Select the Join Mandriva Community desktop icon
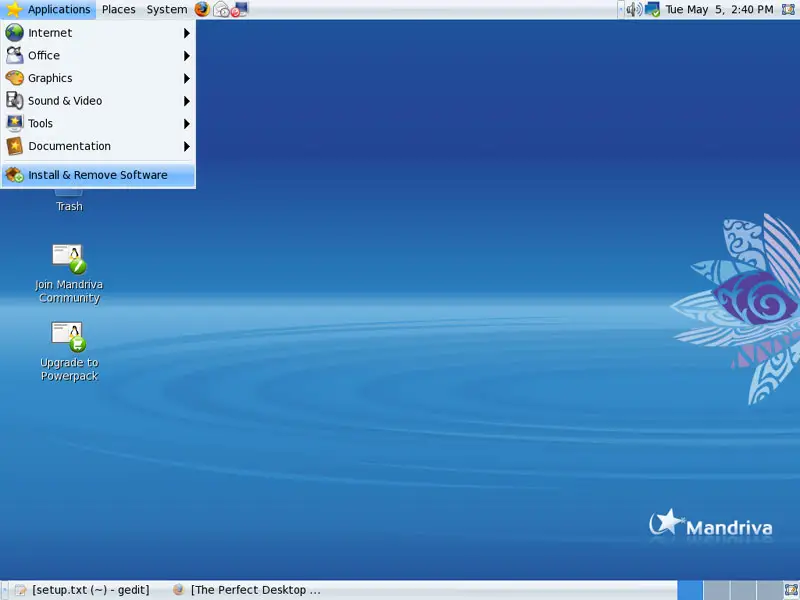This screenshot has height=600, width=800. pyautogui.click(x=69, y=259)
